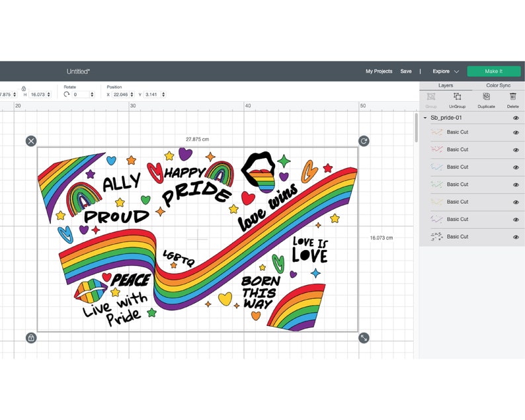Click the Delete trash icon
525x420 pixels.
tap(512, 97)
